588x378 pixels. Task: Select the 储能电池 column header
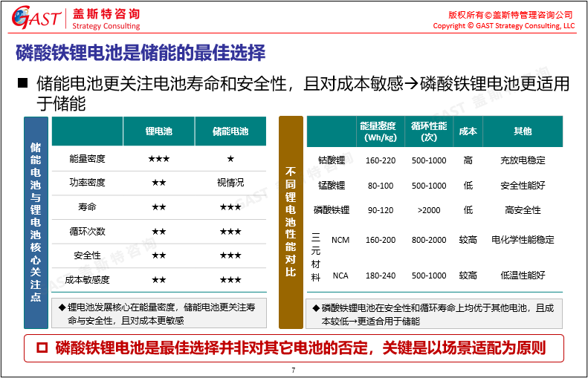(x=230, y=131)
